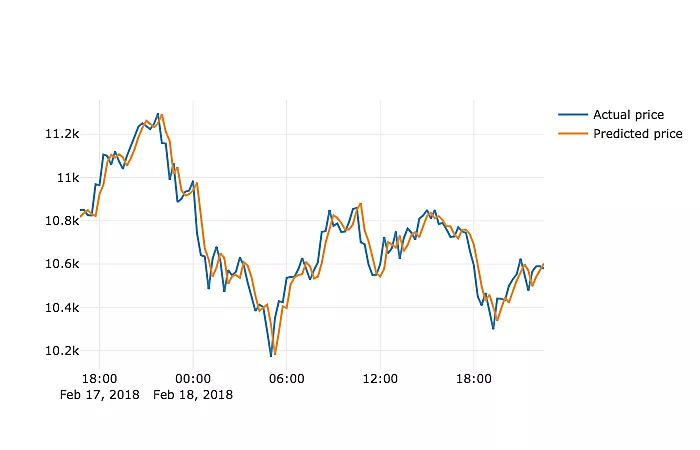Hide the Predicted price series via legend
This screenshot has height=450, width=700.
pos(637,134)
